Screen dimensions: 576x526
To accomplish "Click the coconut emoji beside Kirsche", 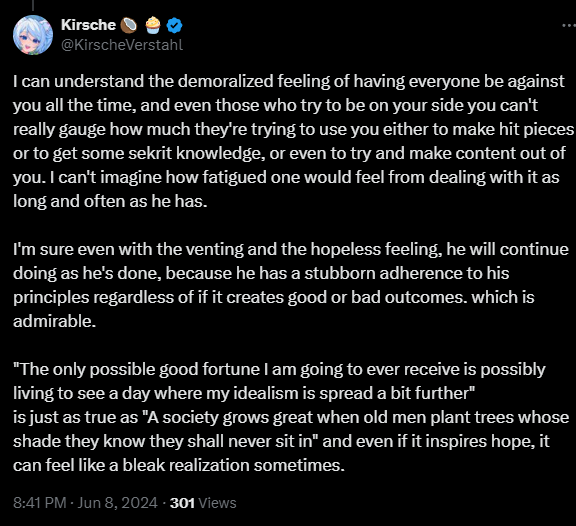I will pos(129,25).
